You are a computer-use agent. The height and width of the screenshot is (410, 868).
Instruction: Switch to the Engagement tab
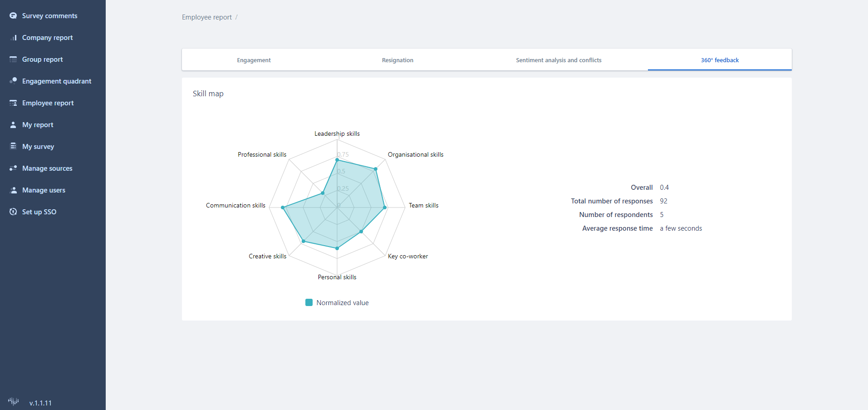click(x=254, y=60)
